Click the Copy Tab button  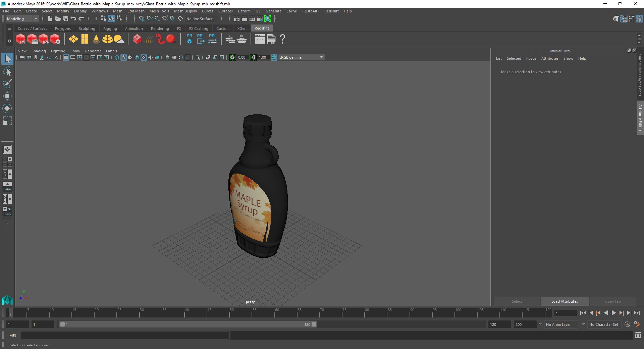click(613, 301)
